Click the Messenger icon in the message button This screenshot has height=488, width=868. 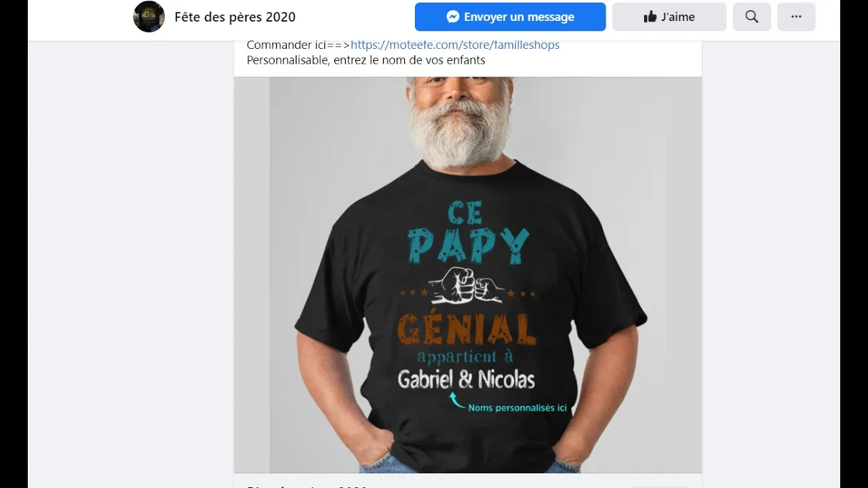tap(454, 17)
